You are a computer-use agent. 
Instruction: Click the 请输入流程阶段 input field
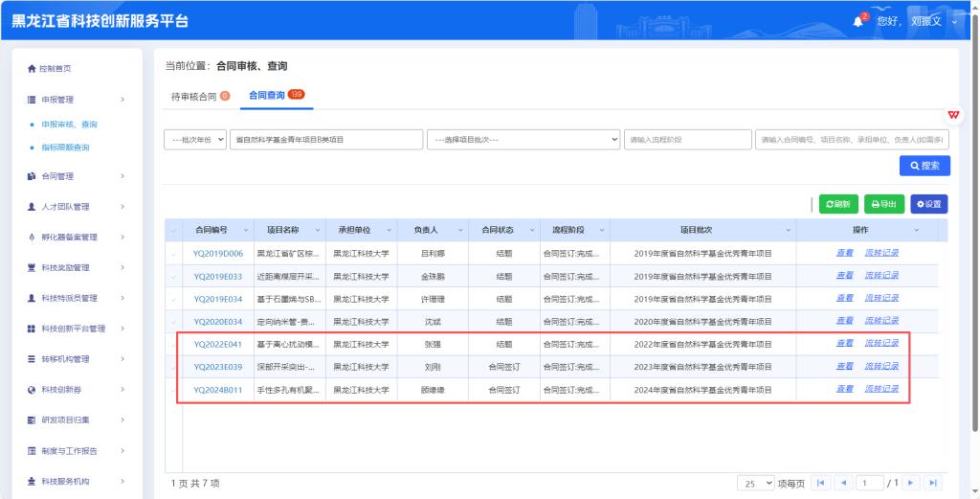[686, 140]
